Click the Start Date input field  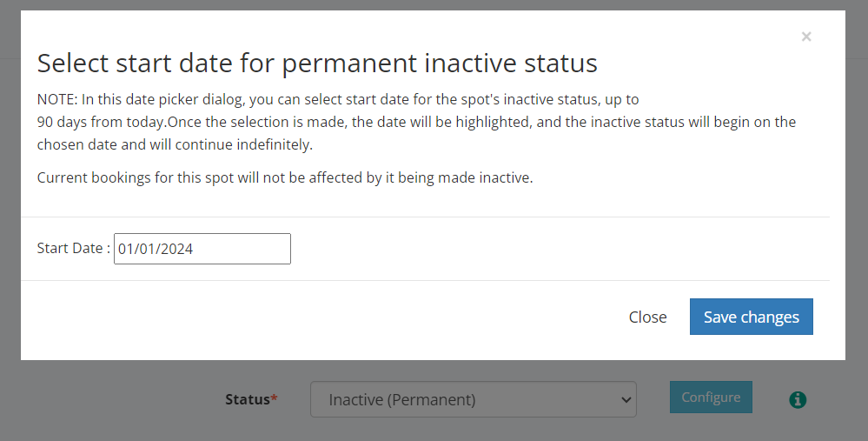point(202,249)
